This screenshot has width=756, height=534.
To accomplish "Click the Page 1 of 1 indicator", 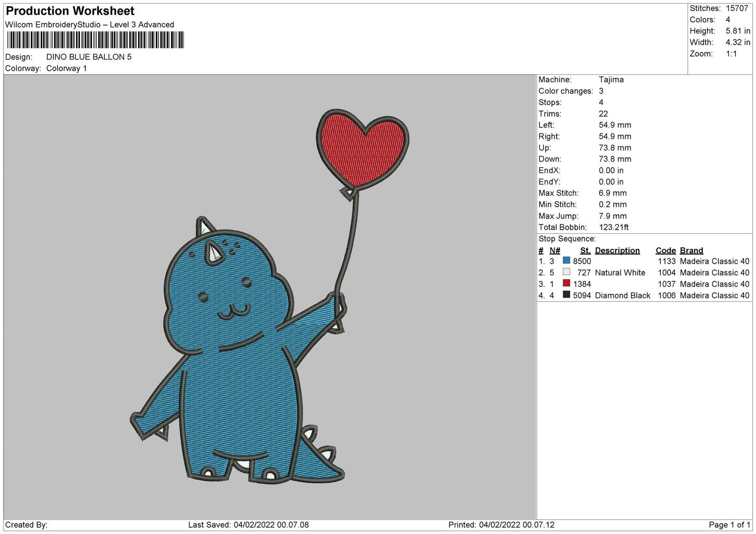I will click(x=729, y=525).
